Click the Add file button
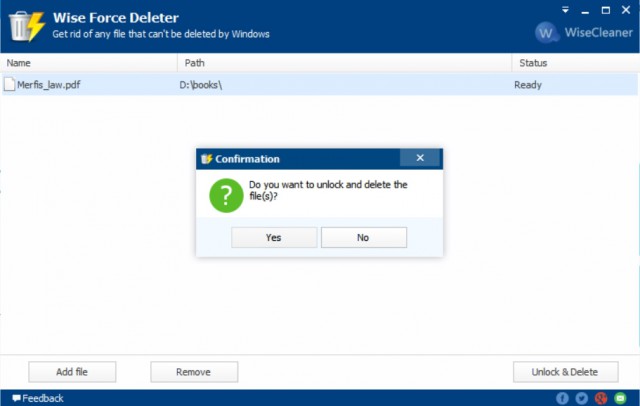This screenshot has width=640, height=406. 72,372
